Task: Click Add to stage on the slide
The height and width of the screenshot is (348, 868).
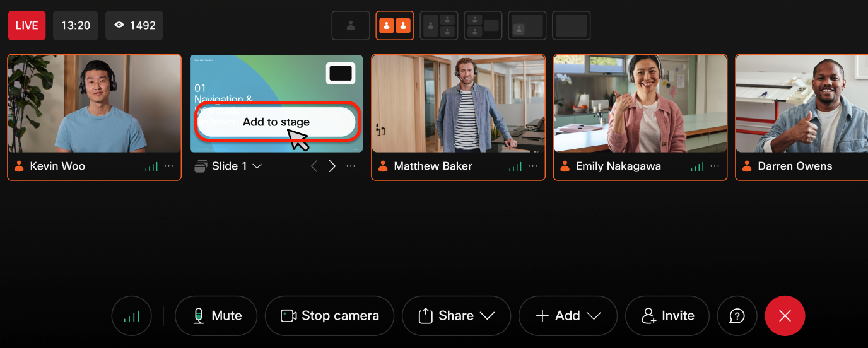Action: pos(276,122)
